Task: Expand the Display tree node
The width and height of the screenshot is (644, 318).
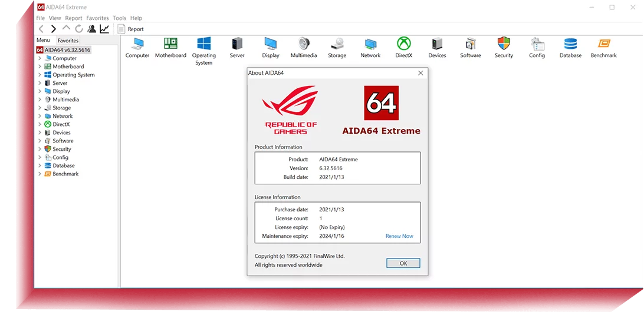Action: (40, 91)
